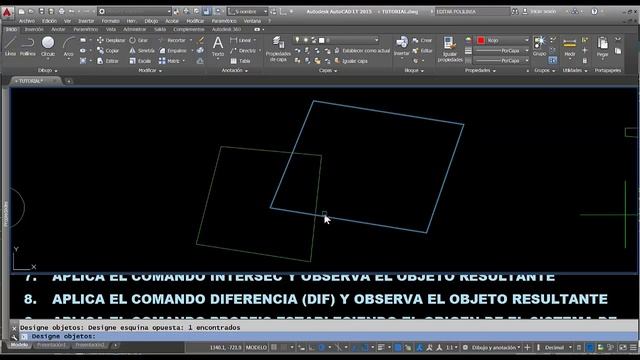Click the Estirar command
The width and height of the screenshot is (640, 360).
tap(108, 61)
